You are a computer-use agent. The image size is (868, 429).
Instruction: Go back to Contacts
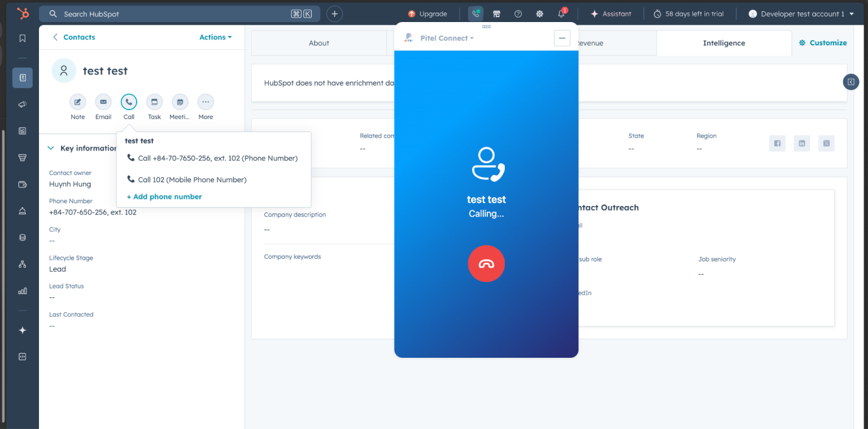point(74,37)
